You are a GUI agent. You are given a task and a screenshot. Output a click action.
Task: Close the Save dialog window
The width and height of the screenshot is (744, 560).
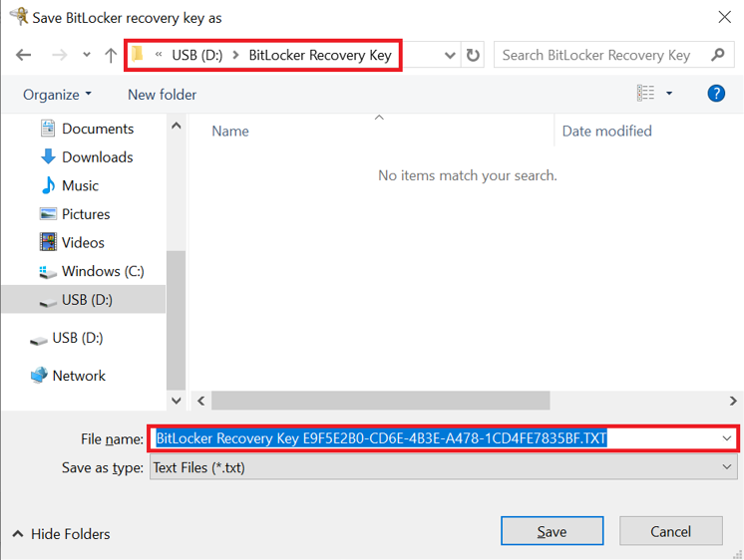(x=724, y=17)
